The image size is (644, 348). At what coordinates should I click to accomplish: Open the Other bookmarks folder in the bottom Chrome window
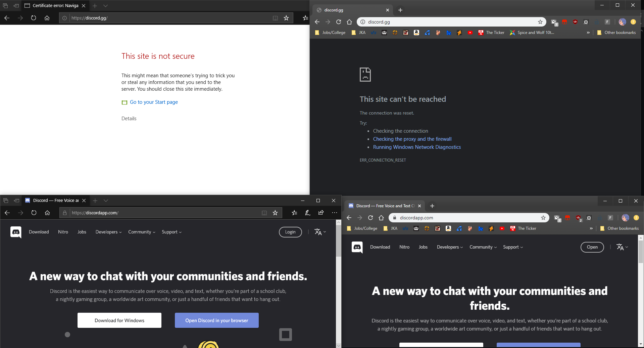pyautogui.click(x=620, y=228)
